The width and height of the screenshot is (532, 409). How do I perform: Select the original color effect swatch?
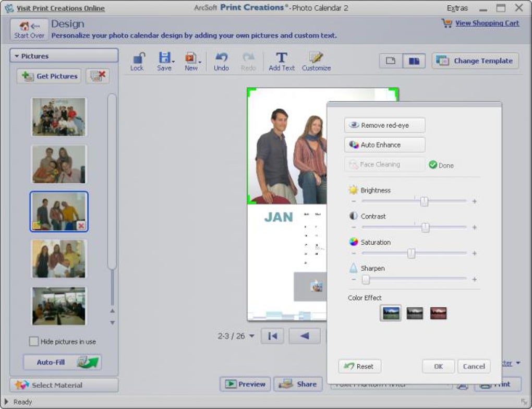click(x=391, y=313)
